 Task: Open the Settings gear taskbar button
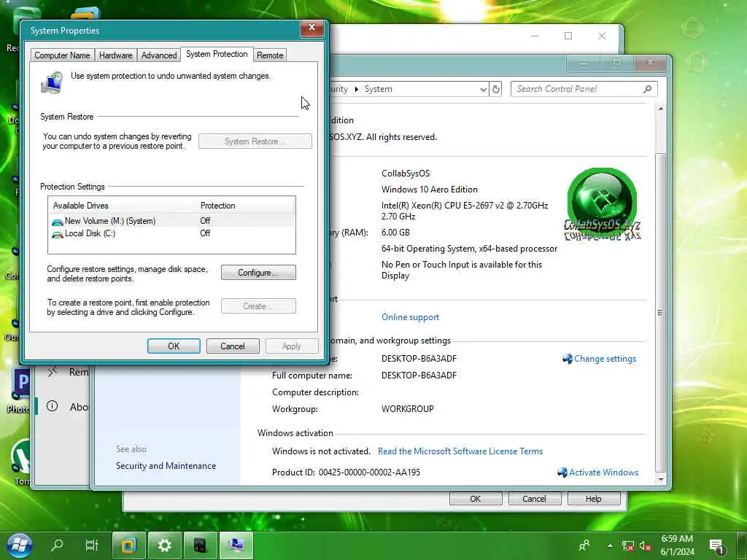(164, 545)
